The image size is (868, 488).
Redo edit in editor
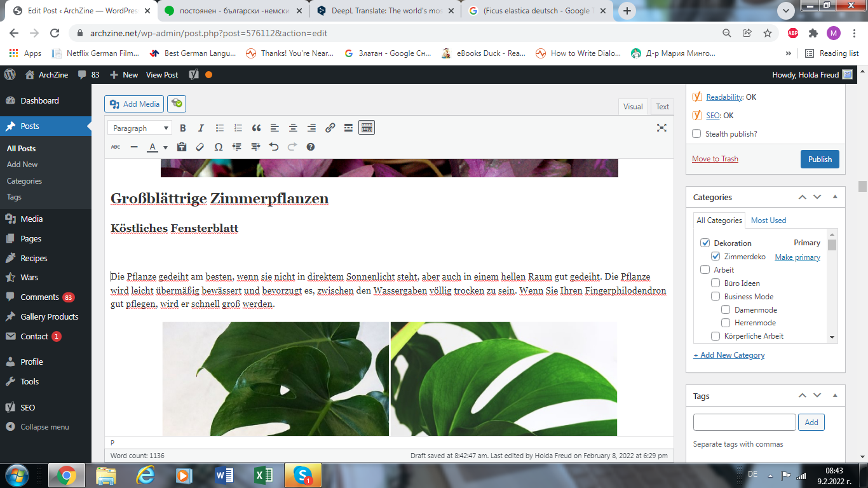pyautogui.click(x=292, y=147)
